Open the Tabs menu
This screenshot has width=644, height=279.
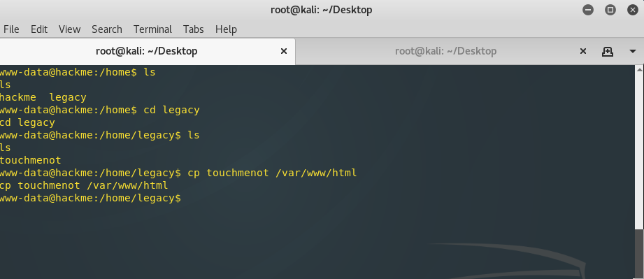point(194,29)
